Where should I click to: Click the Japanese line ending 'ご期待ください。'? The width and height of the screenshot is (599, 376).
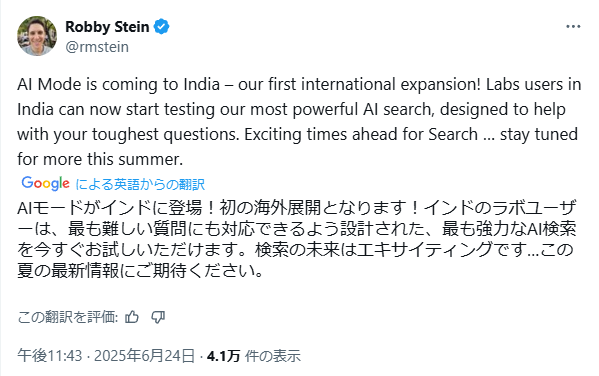[x=140, y=271]
